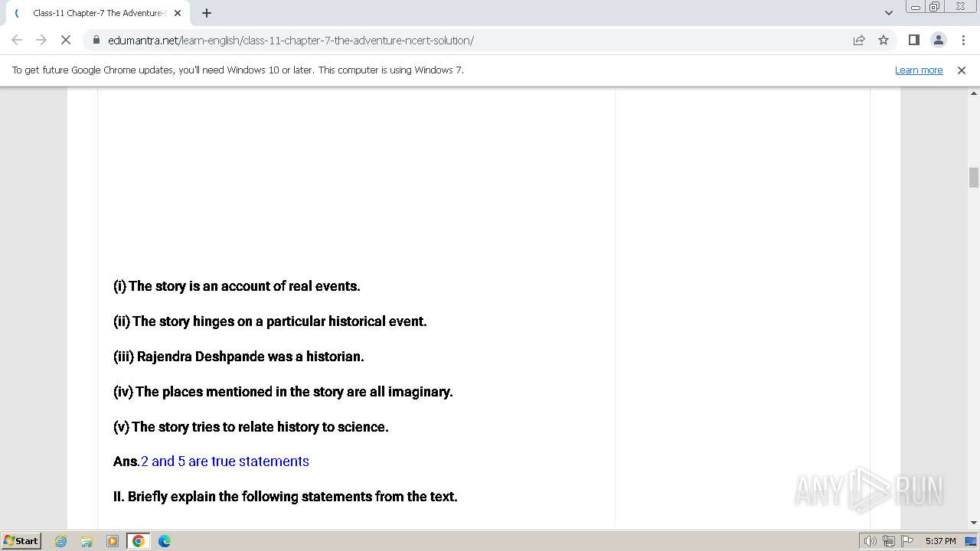Share this page from address bar
980x551 pixels.
point(859,40)
